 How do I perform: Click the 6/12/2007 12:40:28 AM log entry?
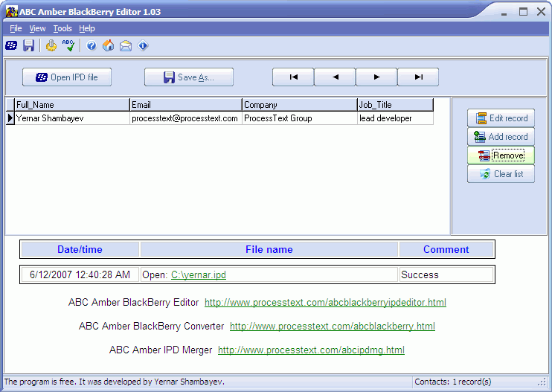click(80, 274)
